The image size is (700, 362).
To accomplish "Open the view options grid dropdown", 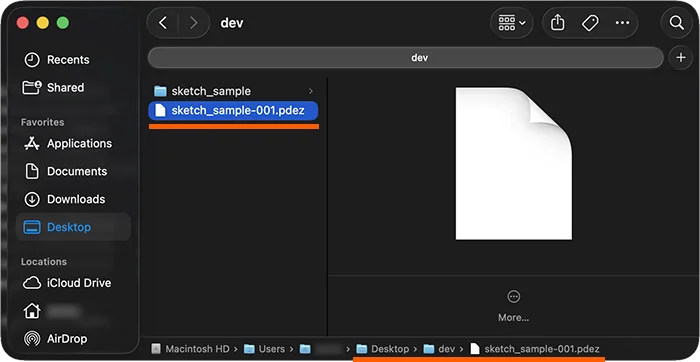I will (512, 23).
